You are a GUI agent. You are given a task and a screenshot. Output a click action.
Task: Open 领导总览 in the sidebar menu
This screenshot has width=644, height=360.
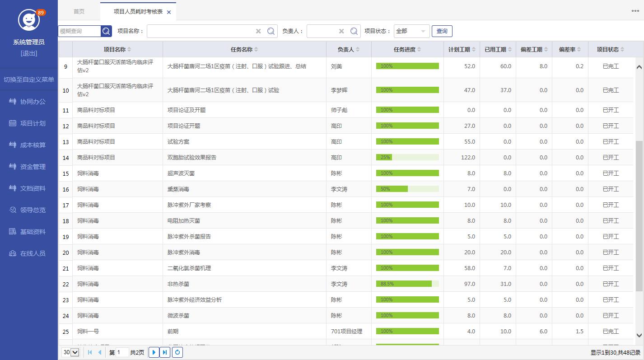(33, 210)
